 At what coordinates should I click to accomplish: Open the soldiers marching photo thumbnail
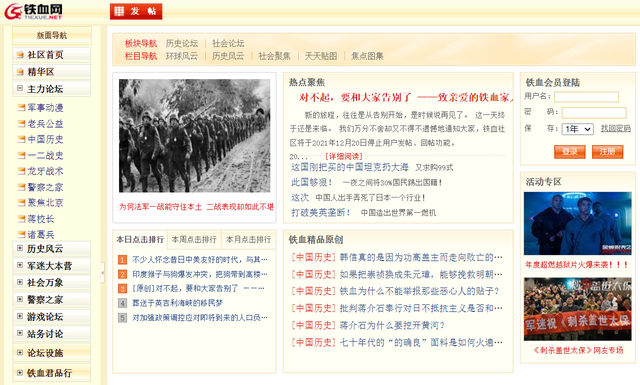(194, 136)
